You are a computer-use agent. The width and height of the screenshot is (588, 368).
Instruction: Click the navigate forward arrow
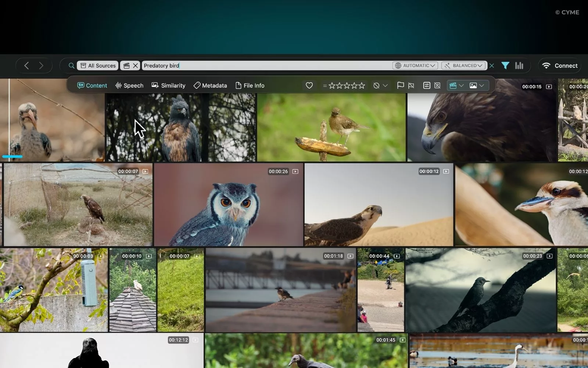(41, 66)
